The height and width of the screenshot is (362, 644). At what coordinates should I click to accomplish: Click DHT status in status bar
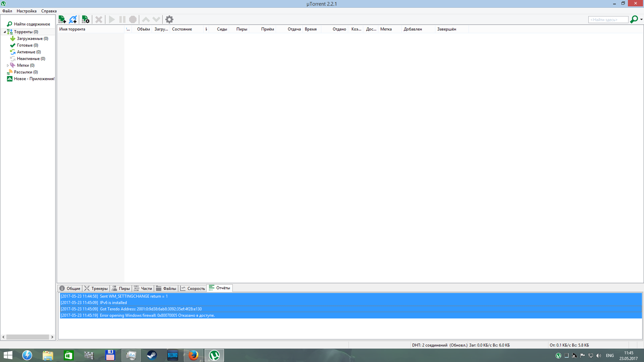point(440,345)
